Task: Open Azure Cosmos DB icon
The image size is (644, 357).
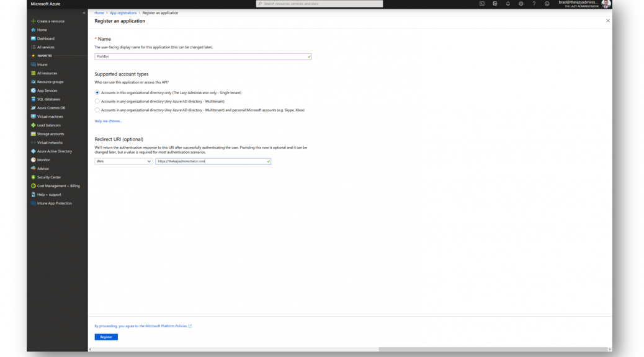Action: coord(34,108)
